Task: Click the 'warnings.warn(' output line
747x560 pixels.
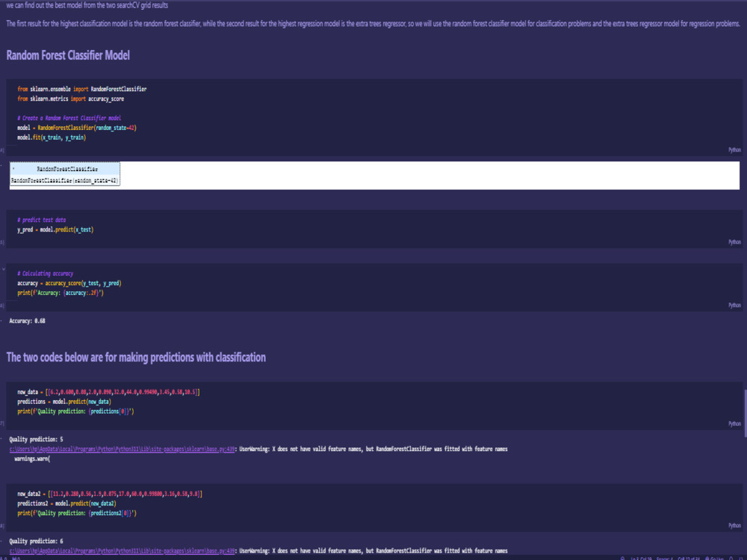Action: point(32,458)
